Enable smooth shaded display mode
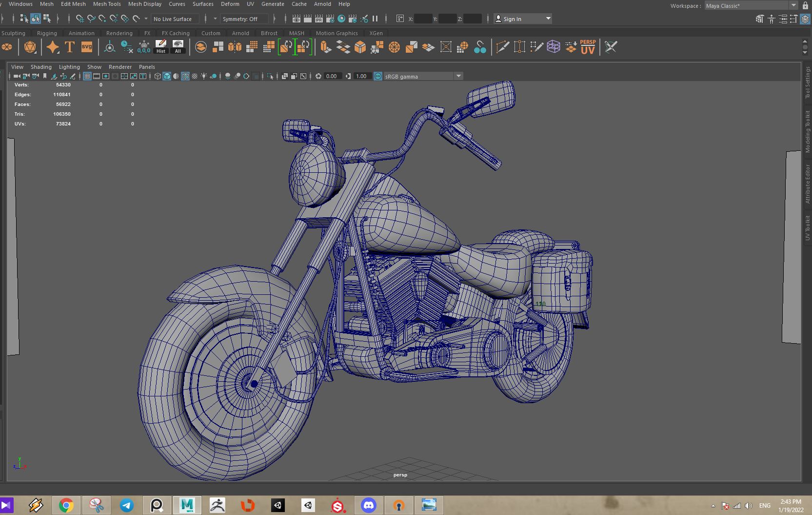The height and width of the screenshot is (515, 812). tap(166, 76)
